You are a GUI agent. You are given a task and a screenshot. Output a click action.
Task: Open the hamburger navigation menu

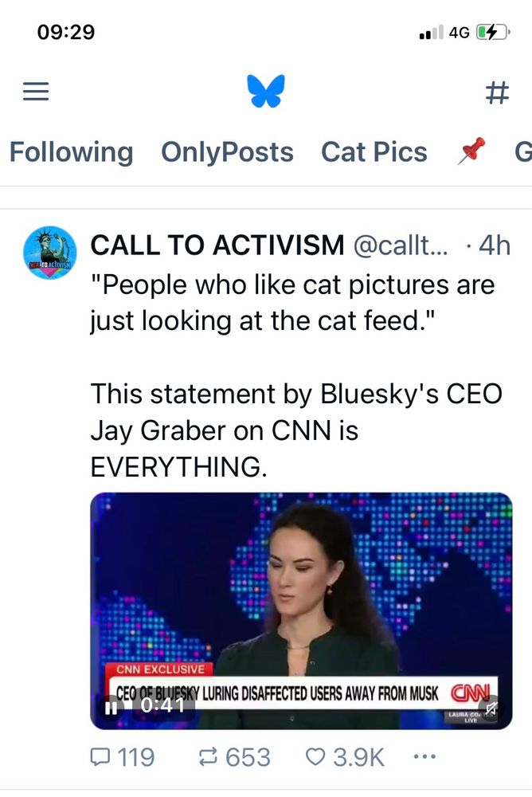(36, 92)
